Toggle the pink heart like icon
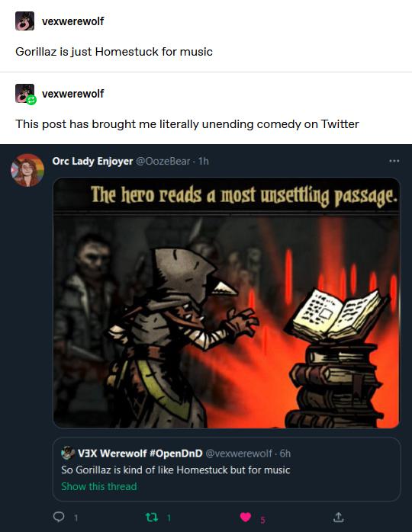The image size is (412, 532). pyautogui.click(x=245, y=517)
